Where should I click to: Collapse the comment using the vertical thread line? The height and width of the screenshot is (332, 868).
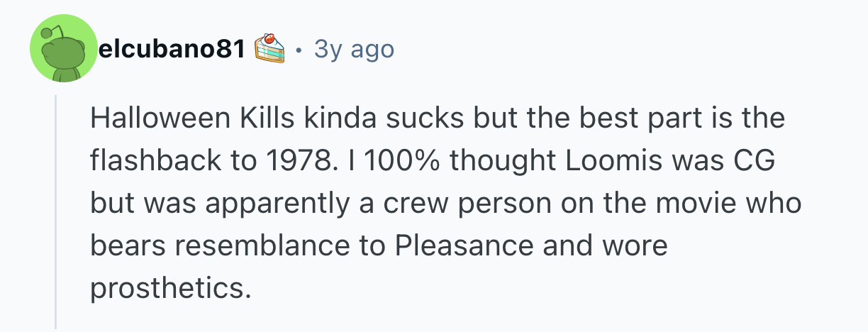(56, 213)
